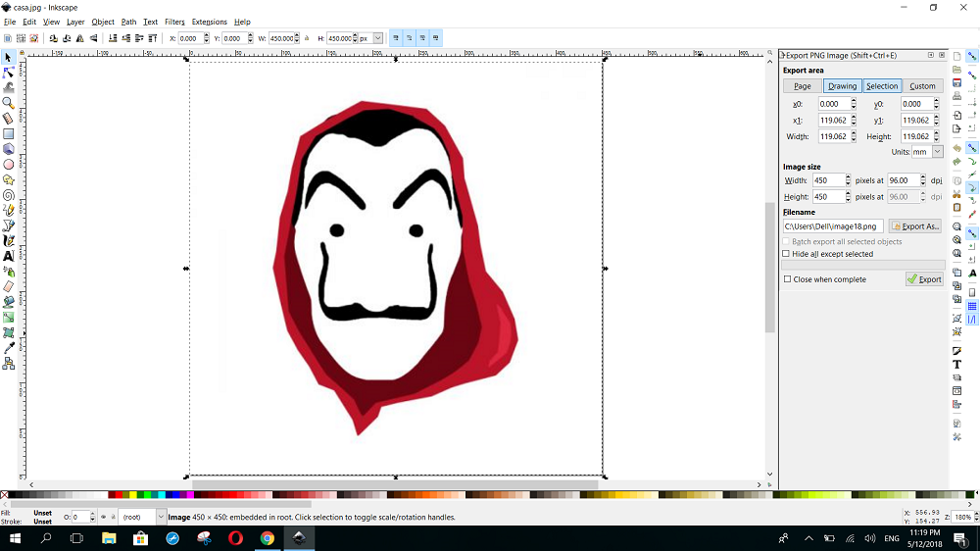This screenshot has width=980, height=551.
Task: Toggle scale stroke width with object
Action: click(x=396, y=38)
